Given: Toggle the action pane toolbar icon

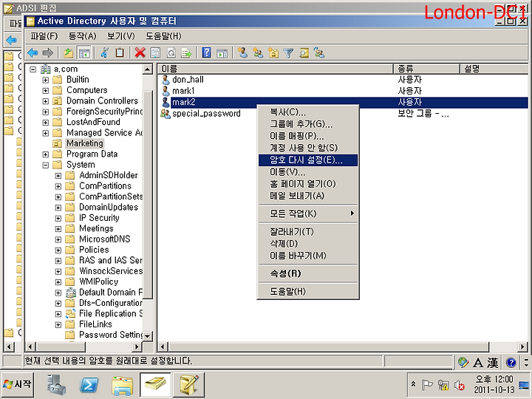Looking at the screenshot, I should click(x=222, y=52).
